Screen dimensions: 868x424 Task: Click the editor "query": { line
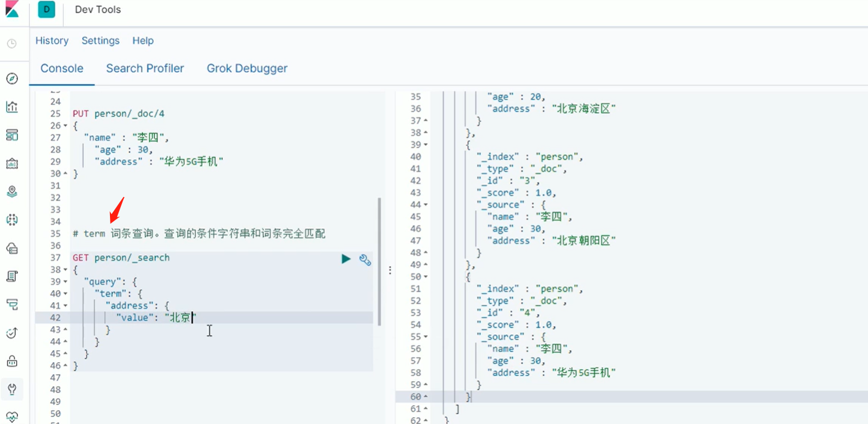[x=111, y=282]
